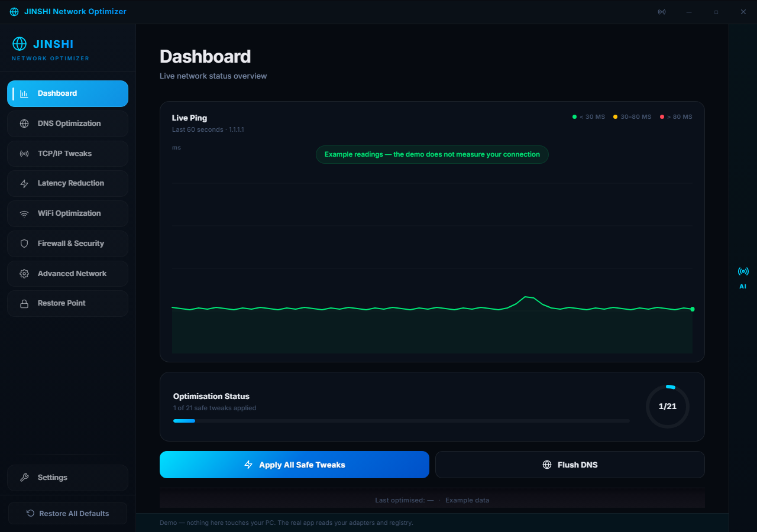Select Restore Point in the sidebar
The height and width of the screenshot is (532, 757).
tap(67, 303)
